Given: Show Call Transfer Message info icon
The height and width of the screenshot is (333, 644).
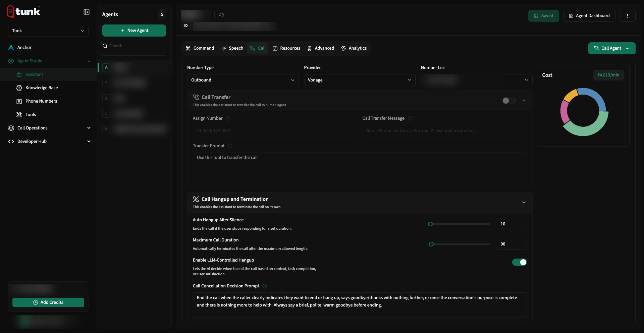Looking at the screenshot, I should [410, 118].
